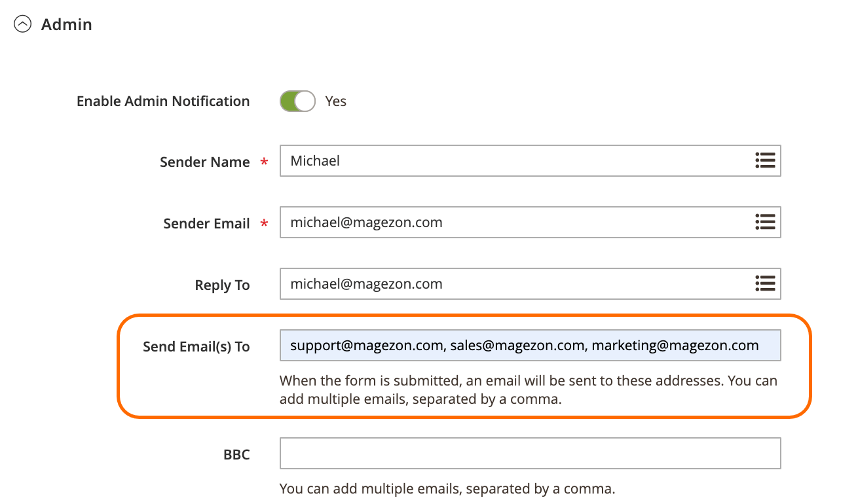
Task: Click the Sender Email input field
Action: click(x=530, y=222)
